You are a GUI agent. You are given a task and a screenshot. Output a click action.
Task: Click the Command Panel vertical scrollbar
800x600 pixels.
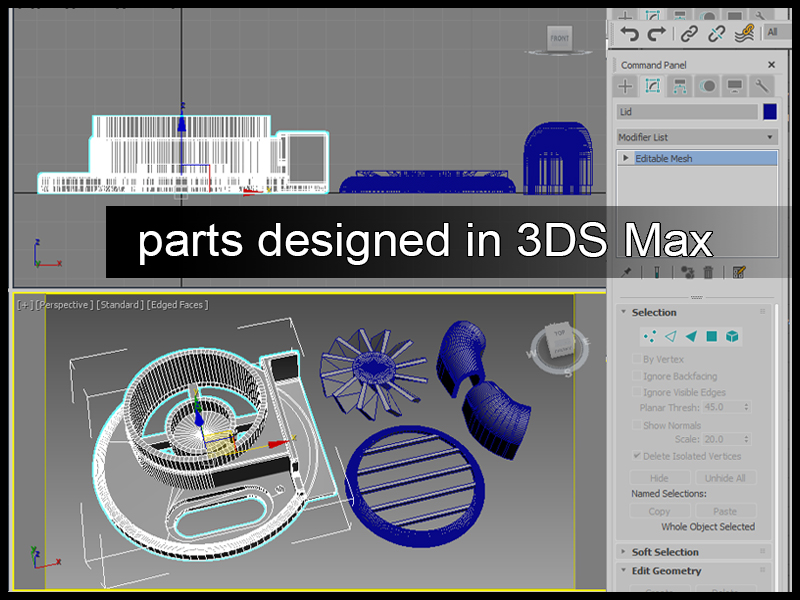[777, 446]
